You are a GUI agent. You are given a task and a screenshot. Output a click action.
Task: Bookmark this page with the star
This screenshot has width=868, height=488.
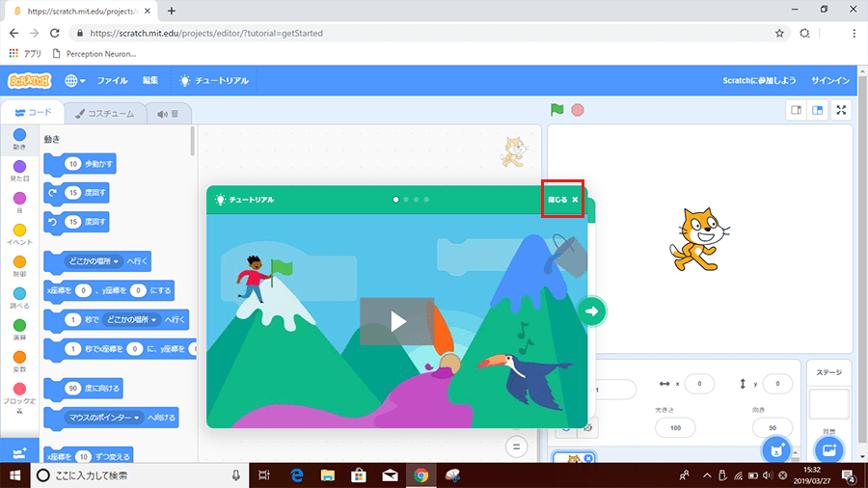click(779, 33)
